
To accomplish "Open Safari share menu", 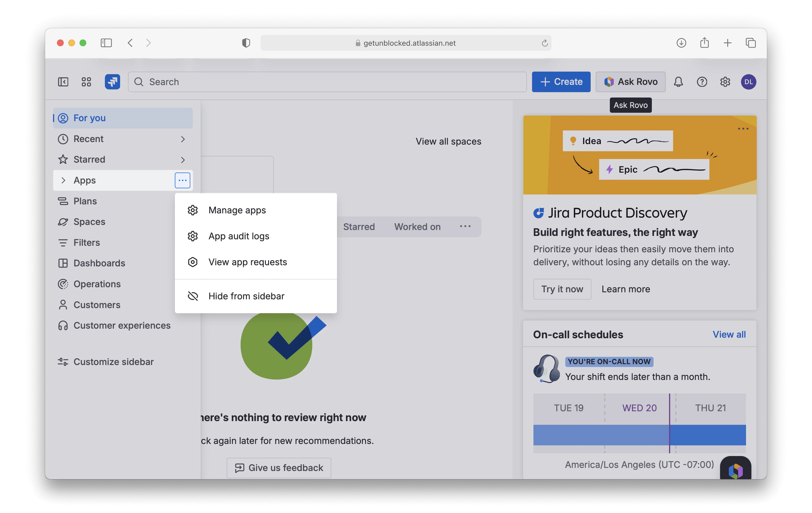I will pyautogui.click(x=704, y=43).
